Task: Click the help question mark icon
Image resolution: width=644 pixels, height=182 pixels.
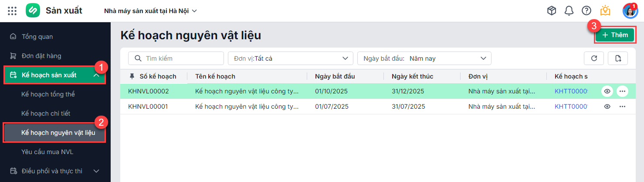Action: tap(586, 11)
